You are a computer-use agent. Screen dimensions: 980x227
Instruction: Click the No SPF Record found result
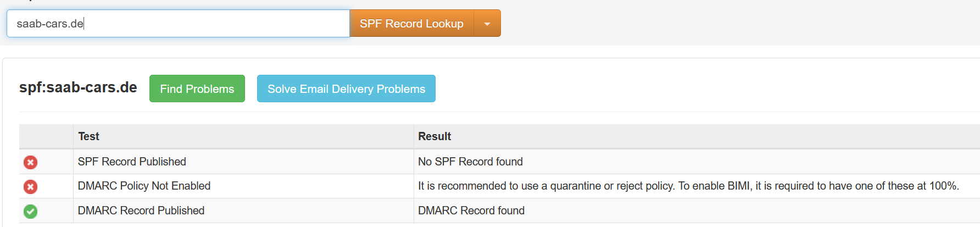click(470, 162)
